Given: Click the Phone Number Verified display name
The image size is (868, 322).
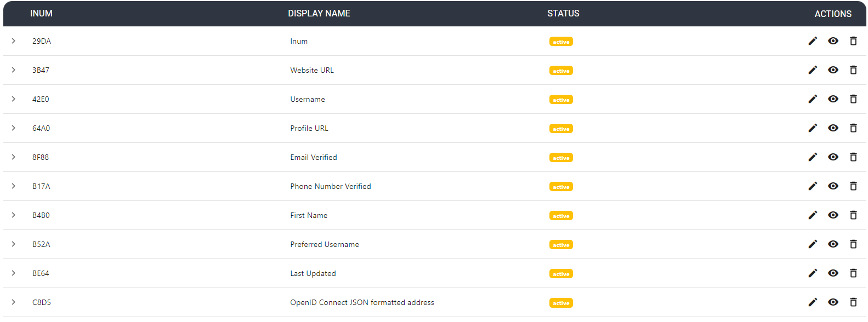Looking at the screenshot, I should click(330, 187).
